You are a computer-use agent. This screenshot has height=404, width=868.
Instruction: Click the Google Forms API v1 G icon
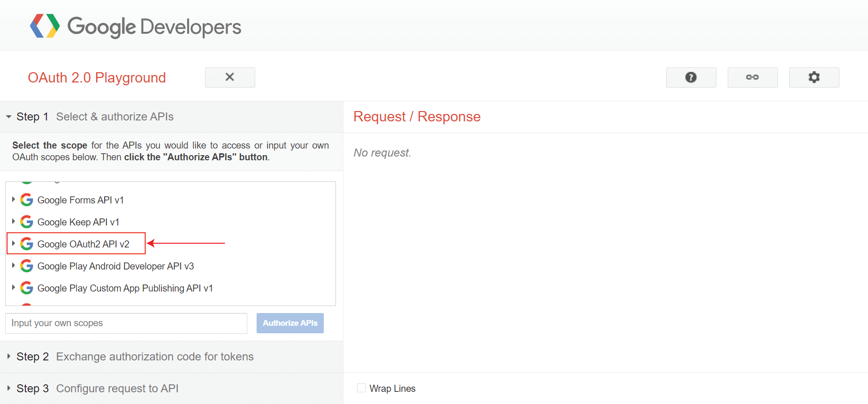pyautogui.click(x=27, y=200)
